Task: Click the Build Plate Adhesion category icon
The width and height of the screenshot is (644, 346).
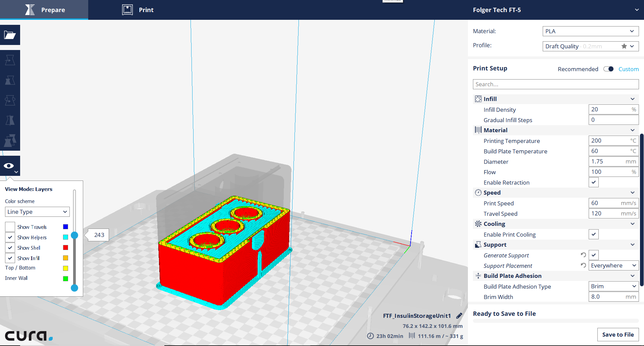Action: pyautogui.click(x=478, y=276)
